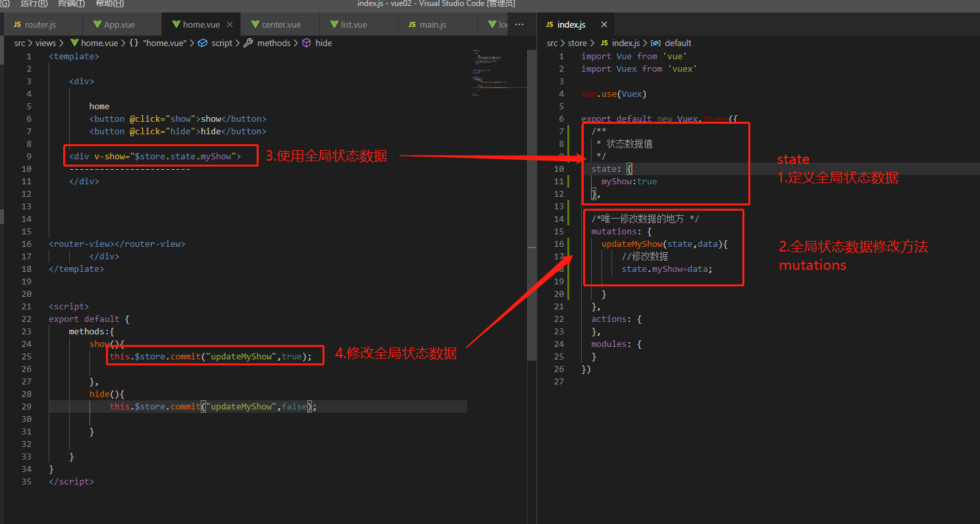This screenshot has height=524, width=980.
Task: Select the home.vue editor tab
Action: (201, 24)
